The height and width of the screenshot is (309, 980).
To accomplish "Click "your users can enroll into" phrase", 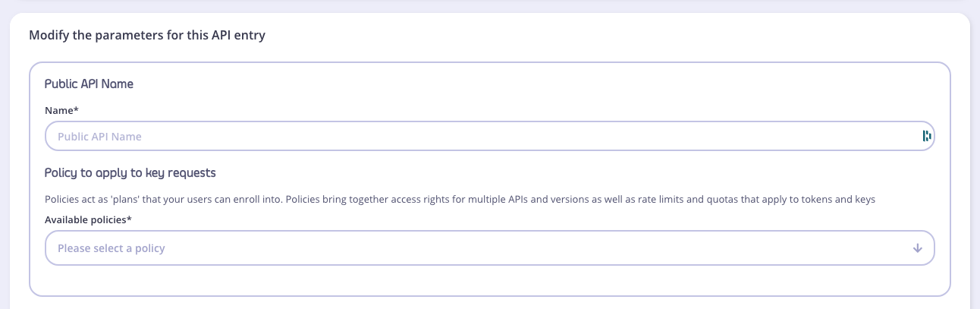I will (228, 200).
